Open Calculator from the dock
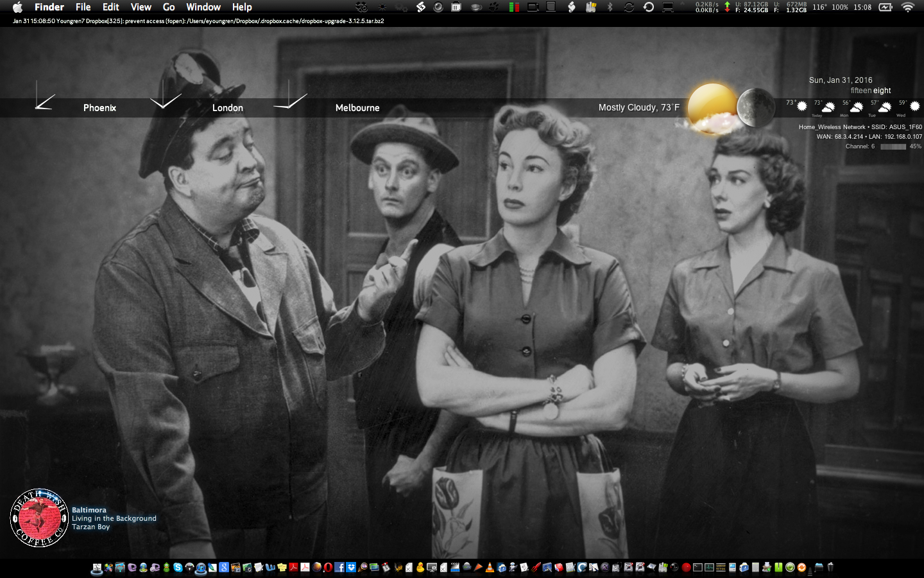 [755, 568]
